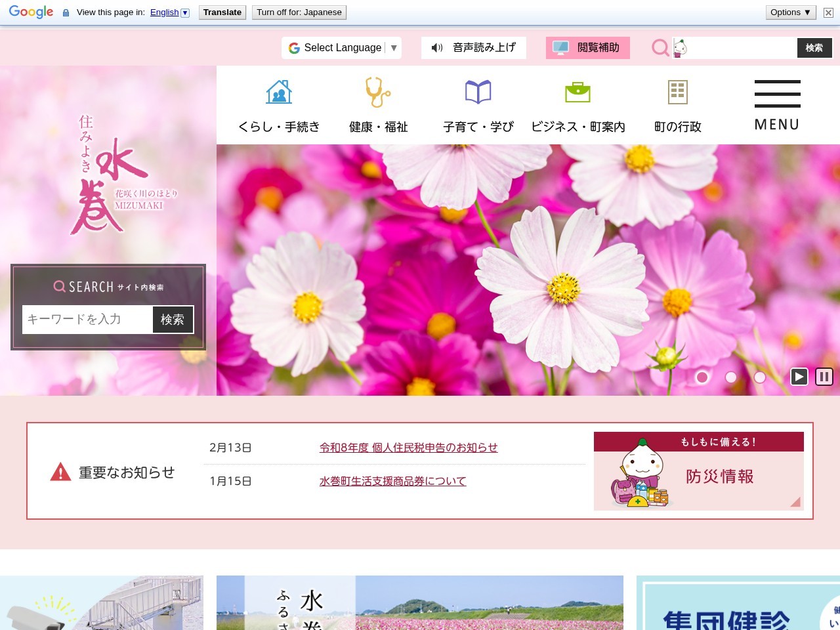Viewport: 840px width, 630px height.
Task: Open the 健康・福祉 stethoscope icon menu
Action: coord(379,106)
